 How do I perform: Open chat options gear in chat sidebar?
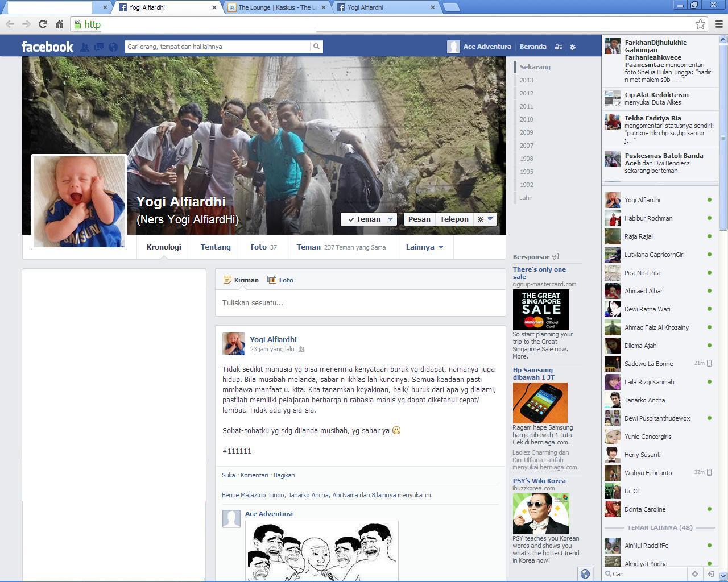click(694, 574)
